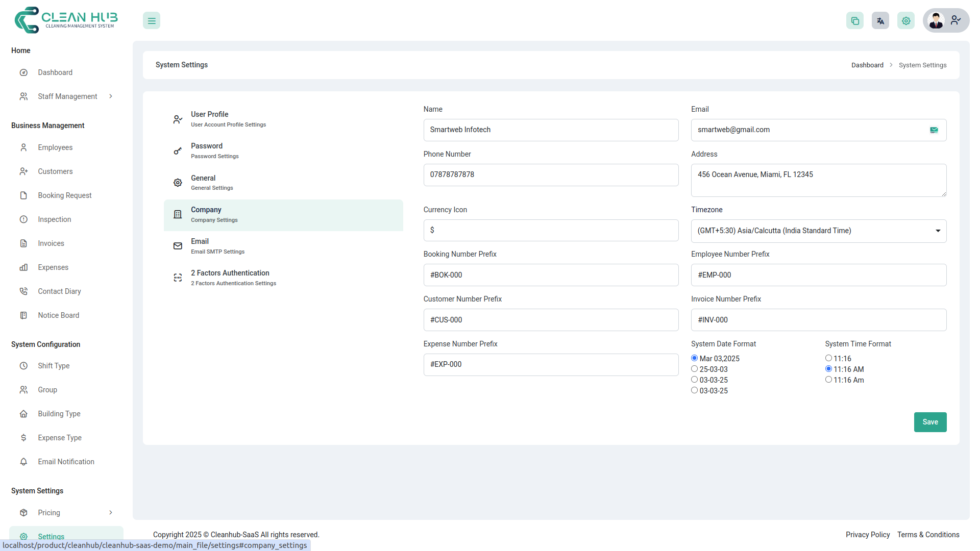Open the sidebar hamburger menu icon
980x551 pixels.
click(x=151, y=20)
